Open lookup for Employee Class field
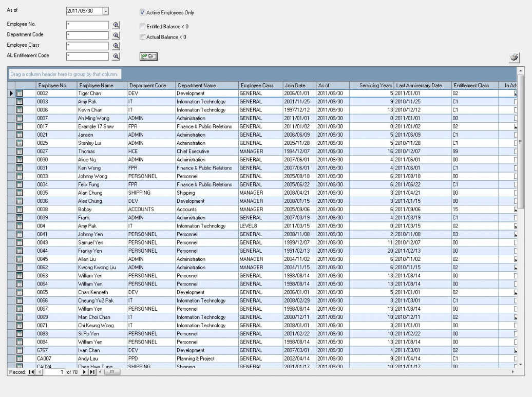This screenshot has height=397, width=532. 116,46
